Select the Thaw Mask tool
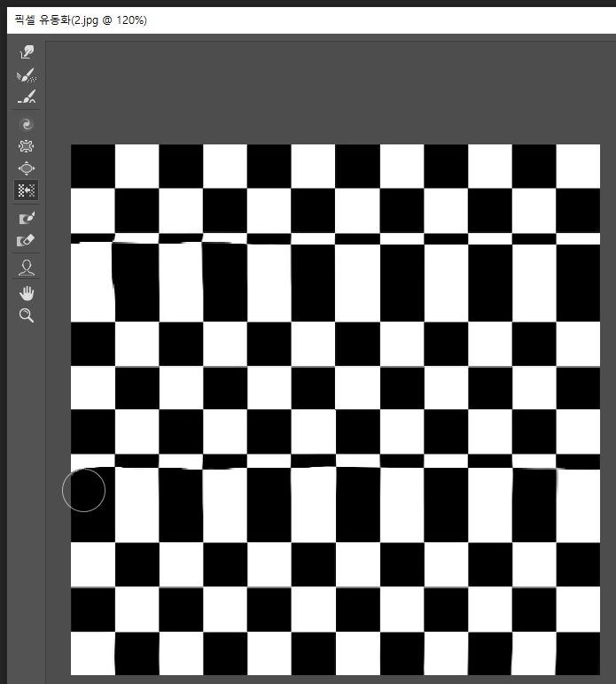The height and width of the screenshot is (684, 616). [27, 240]
